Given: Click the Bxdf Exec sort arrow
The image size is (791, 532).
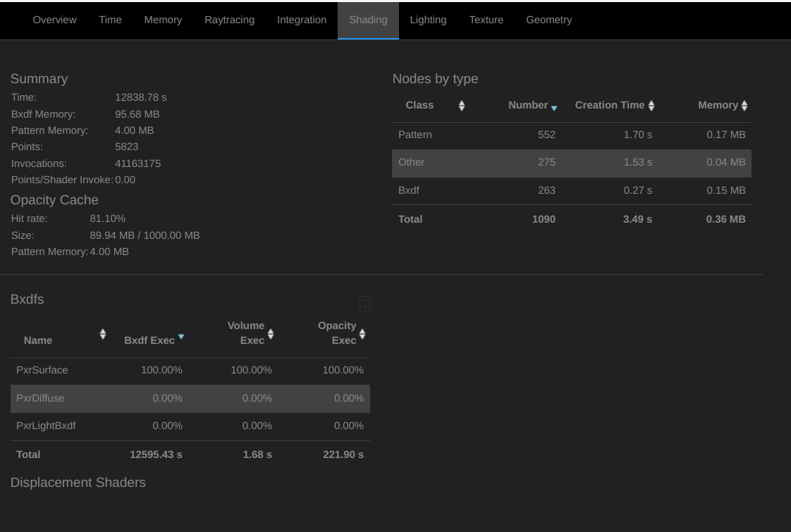Looking at the screenshot, I should coord(181,337).
